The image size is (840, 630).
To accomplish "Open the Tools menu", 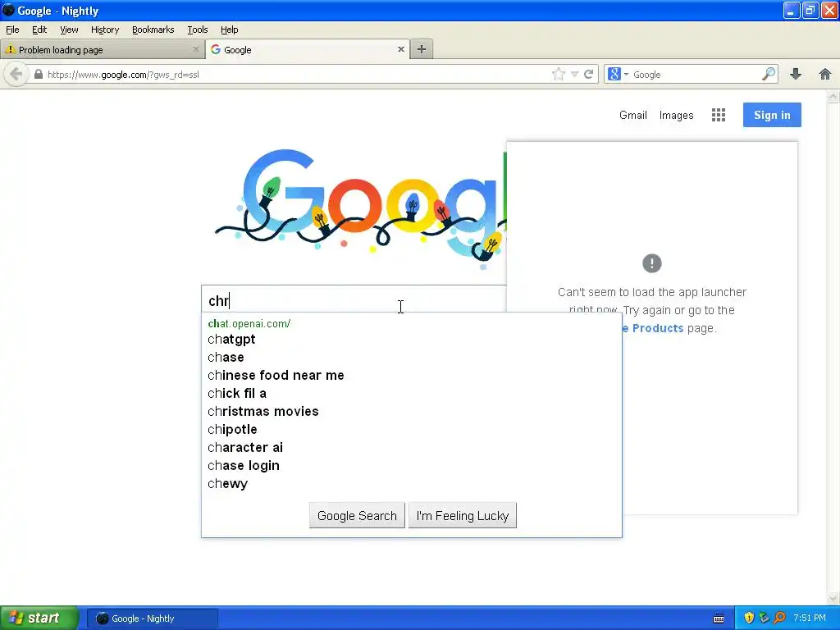I will coord(198,30).
